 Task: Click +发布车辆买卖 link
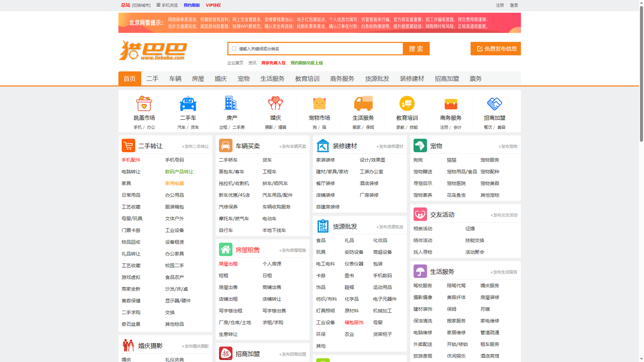292,147
